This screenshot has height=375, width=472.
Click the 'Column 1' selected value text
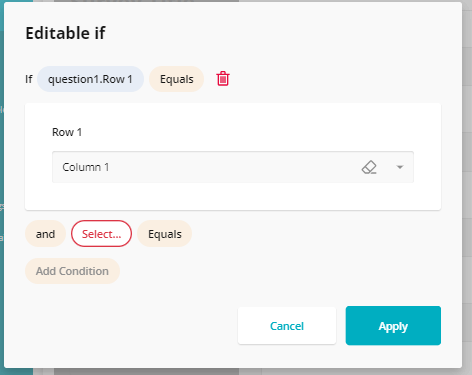(86, 167)
